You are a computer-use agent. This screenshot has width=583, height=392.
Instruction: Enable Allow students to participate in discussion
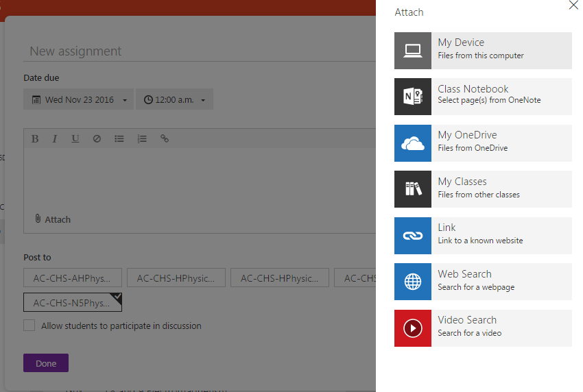click(29, 326)
